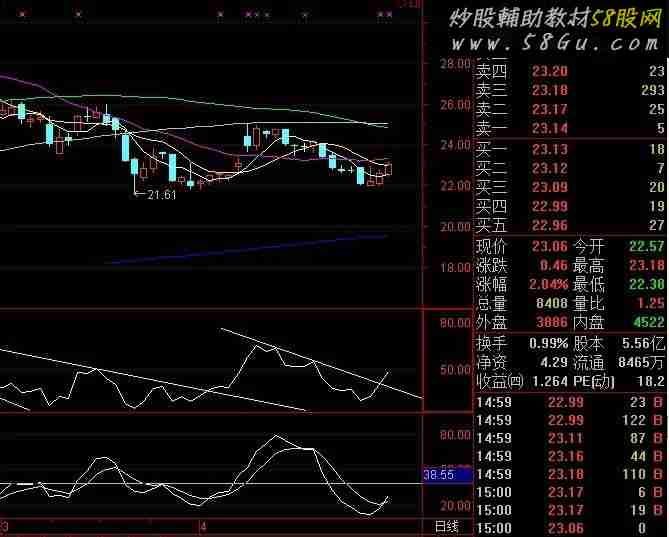Screen dimensions: 669x537
Task: Click the 卖一 row label
Action: click(x=491, y=128)
